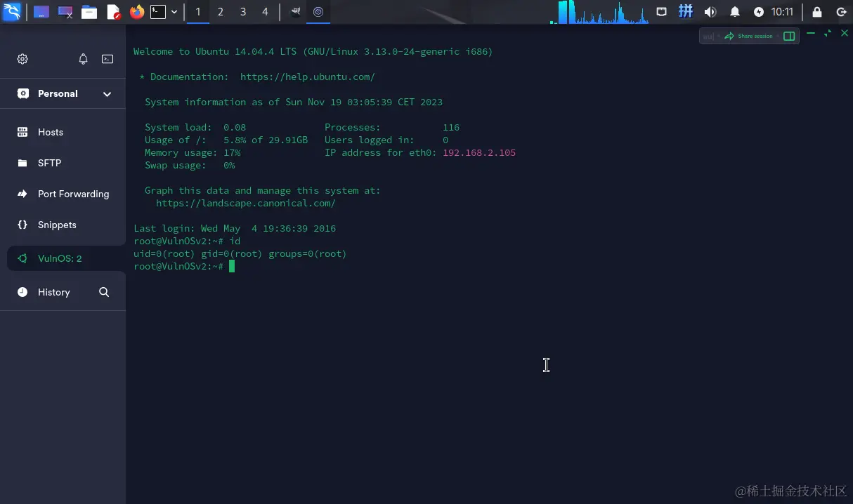Screen dimensions: 853x504
Task: Click the 'Welcome to Ubuntu 14.04.4' line
Action: coord(313,52)
